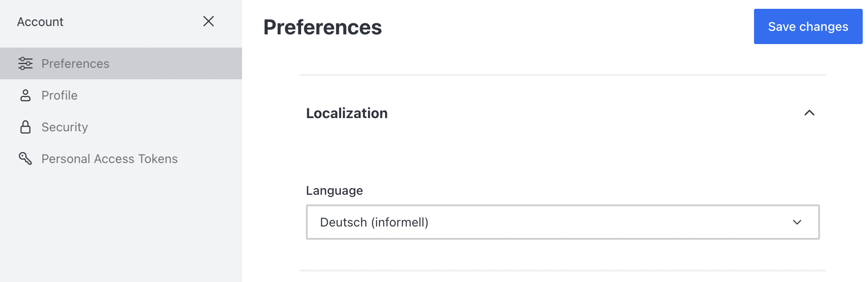Viewport: 868px width, 282px height.
Task: Click the Language field label
Action: pyautogui.click(x=335, y=190)
